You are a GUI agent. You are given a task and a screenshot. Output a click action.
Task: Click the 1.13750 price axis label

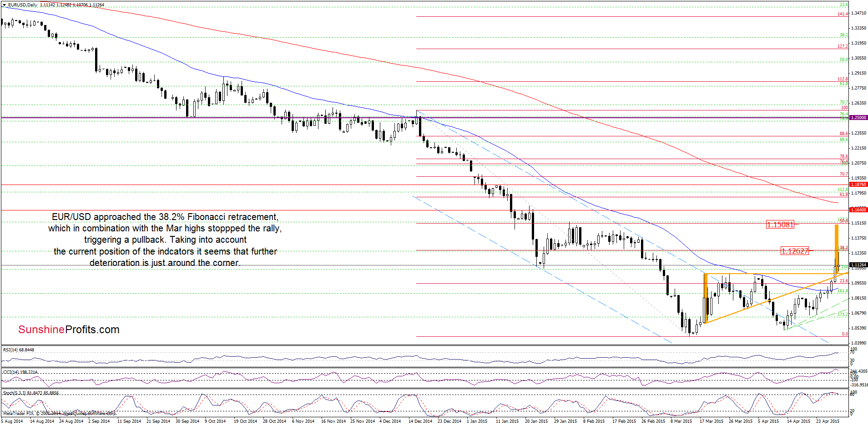click(x=859, y=238)
